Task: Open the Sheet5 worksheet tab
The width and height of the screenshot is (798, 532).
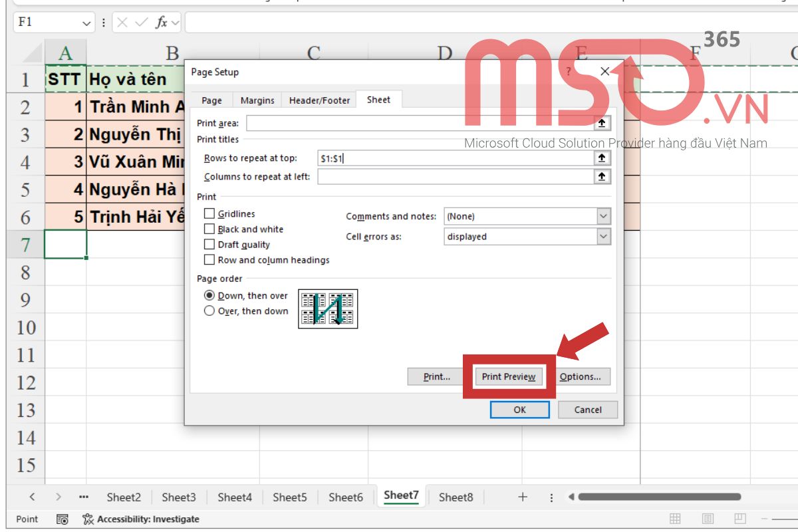Action: pyautogui.click(x=290, y=497)
